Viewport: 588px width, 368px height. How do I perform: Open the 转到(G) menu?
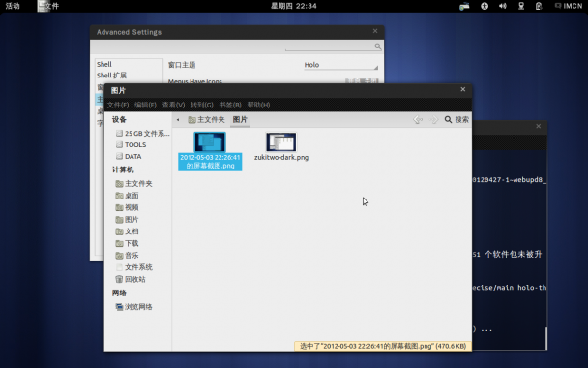[x=202, y=106]
